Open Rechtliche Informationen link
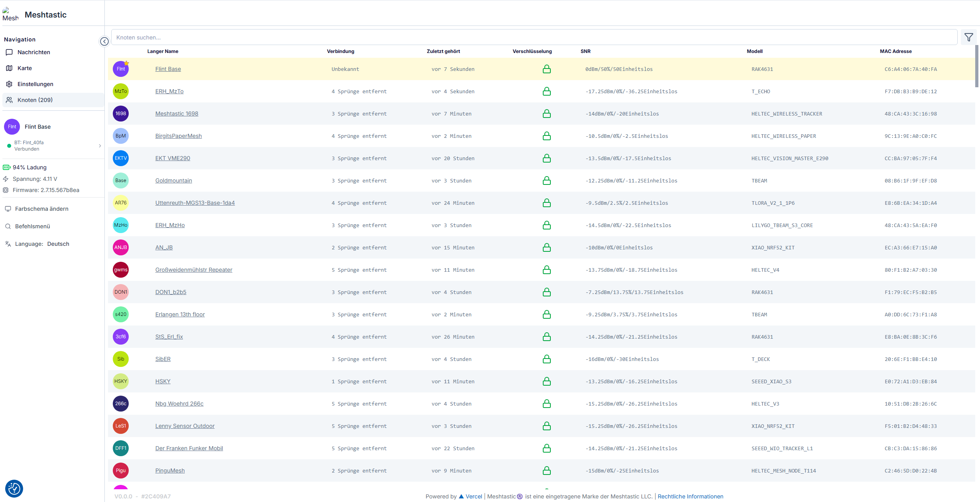Screen dimensions: 980x502 point(690,496)
